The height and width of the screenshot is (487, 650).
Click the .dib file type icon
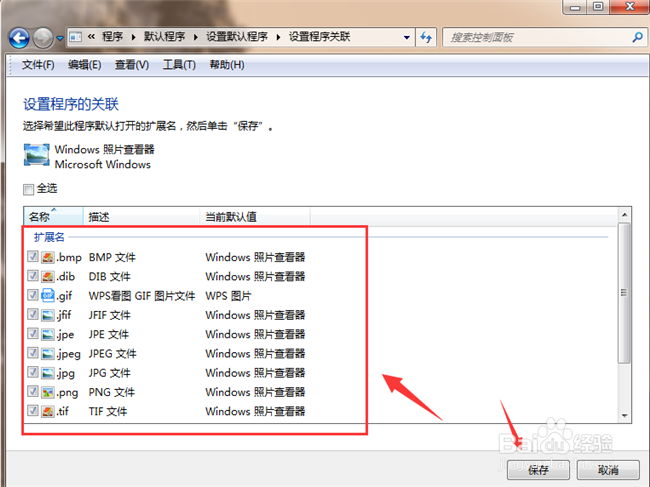coord(48,276)
